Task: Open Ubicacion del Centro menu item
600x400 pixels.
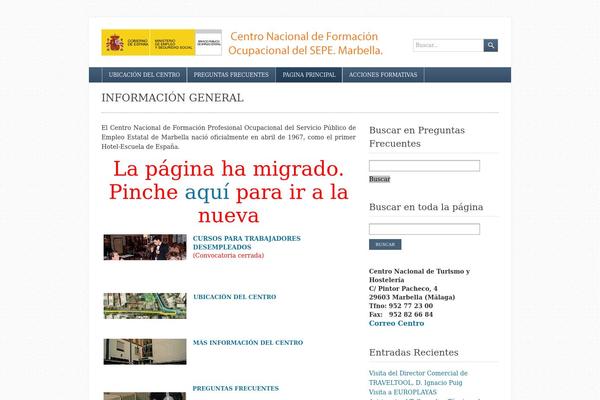Action: tap(144, 75)
